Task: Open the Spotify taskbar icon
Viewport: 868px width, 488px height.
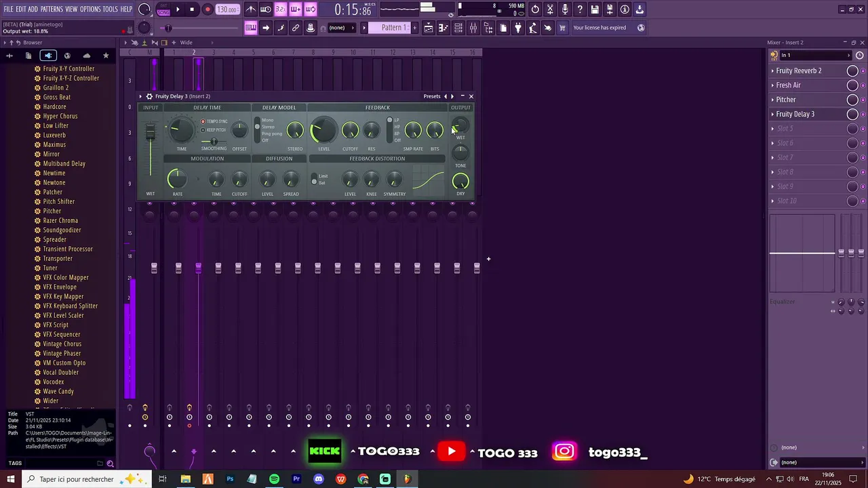Action: pos(274,479)
